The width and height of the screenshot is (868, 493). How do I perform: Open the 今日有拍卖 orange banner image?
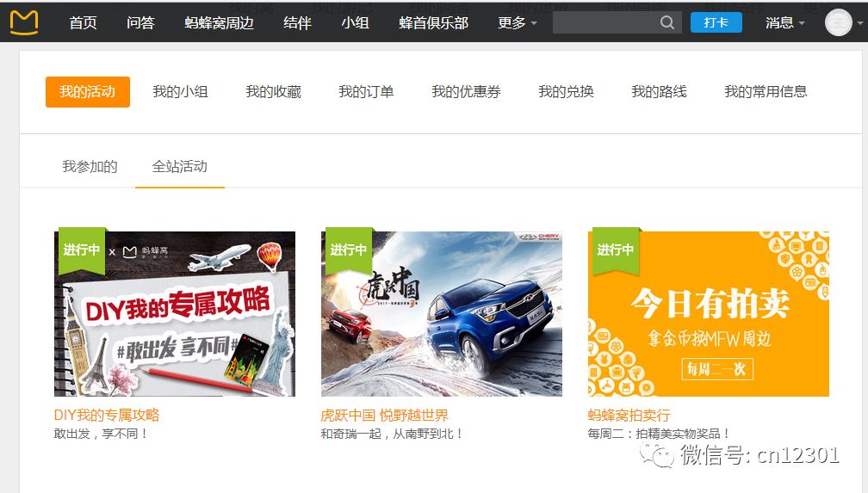tap(708, 314)
